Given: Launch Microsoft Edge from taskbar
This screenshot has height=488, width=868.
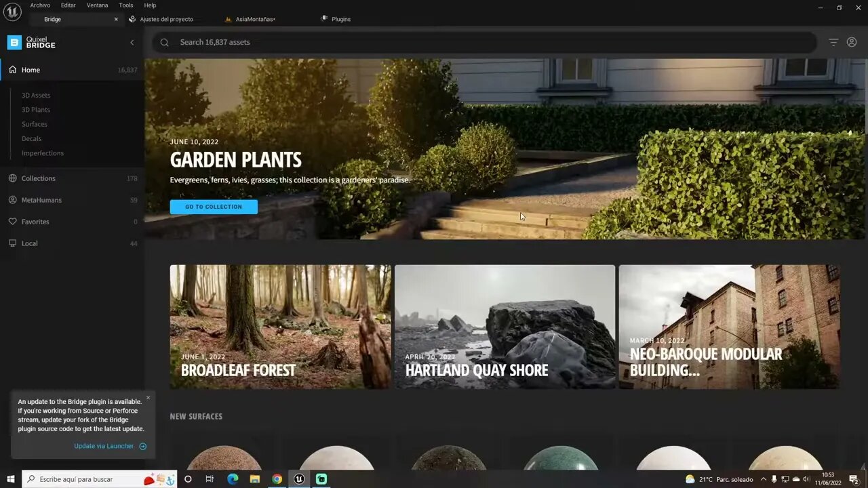Looking at the screenshot, I should 233,479.
